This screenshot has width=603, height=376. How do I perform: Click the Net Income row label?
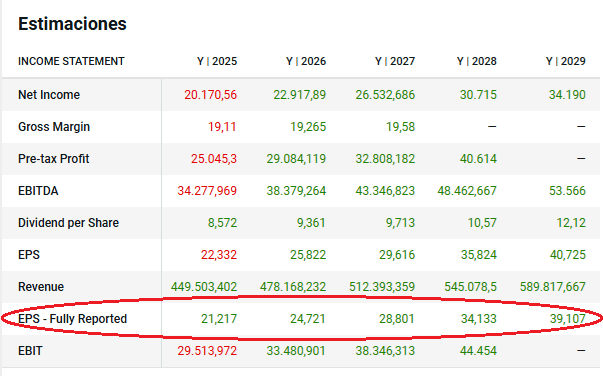[x=49, y=95]
